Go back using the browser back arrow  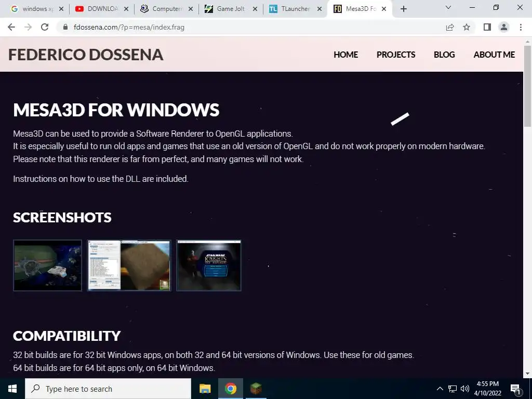(x=11, y=27)
